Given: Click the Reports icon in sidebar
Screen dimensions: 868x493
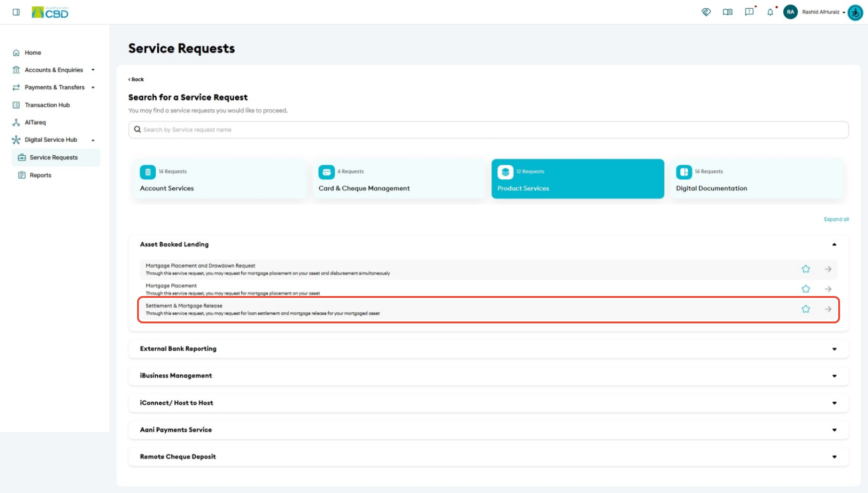Looking at the screenshot, I should [22, 175].
